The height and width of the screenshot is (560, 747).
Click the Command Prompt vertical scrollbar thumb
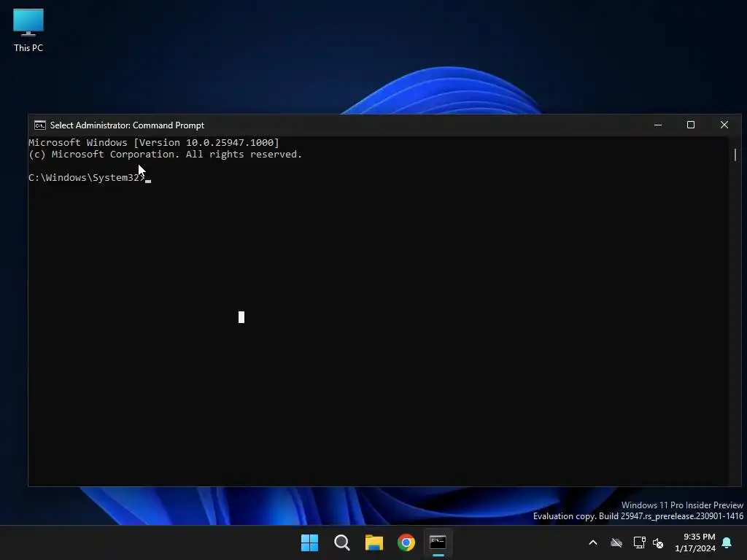pos(735,155)
